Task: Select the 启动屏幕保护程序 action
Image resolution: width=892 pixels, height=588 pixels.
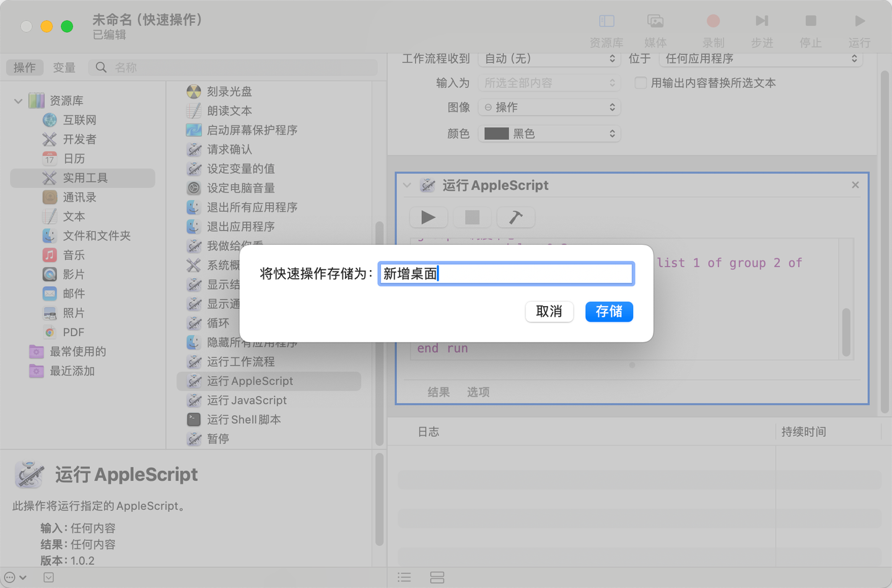Action: coord(252,130)
